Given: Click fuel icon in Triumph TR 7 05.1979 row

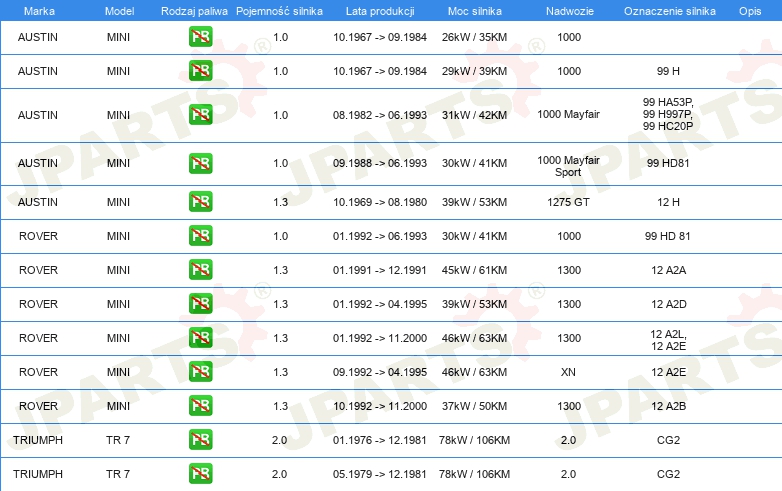Looking at the screenshot, I should pos(200,473).
